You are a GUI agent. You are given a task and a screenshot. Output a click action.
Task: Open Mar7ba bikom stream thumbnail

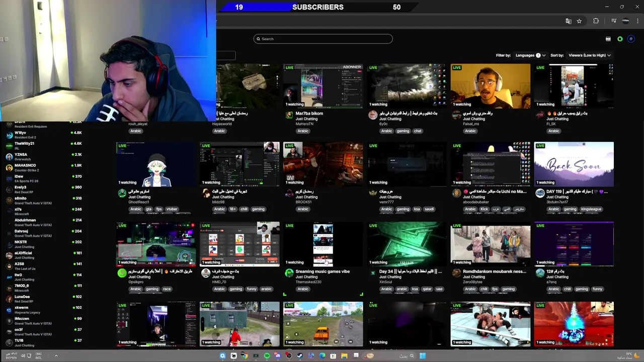[323, 85]
